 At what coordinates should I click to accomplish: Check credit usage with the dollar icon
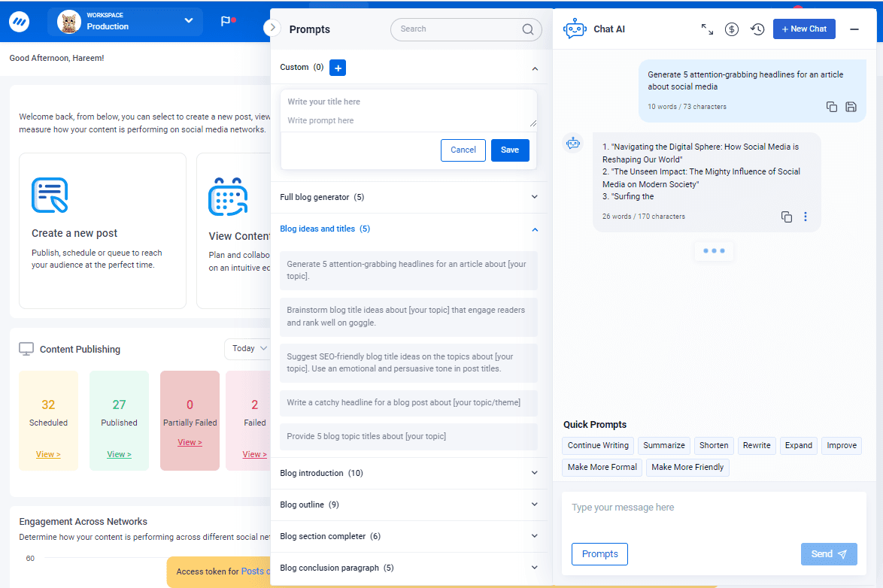coord(731,29)
